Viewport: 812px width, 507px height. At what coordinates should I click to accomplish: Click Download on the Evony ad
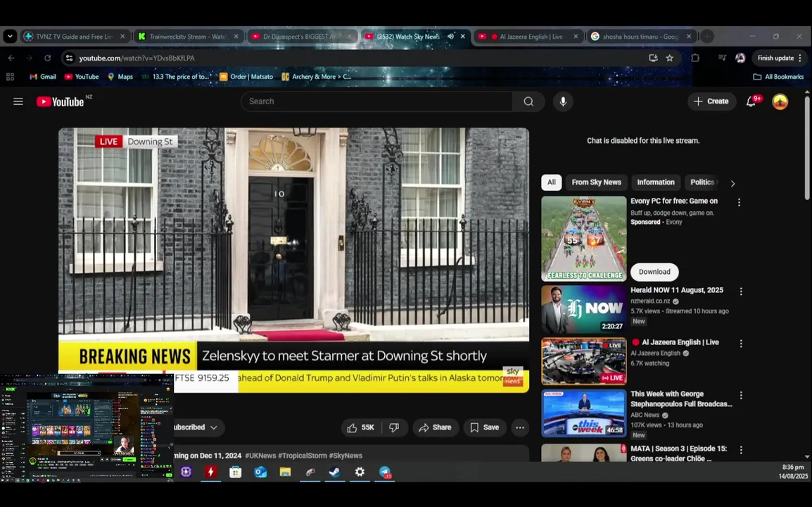(x=654, y=273)
